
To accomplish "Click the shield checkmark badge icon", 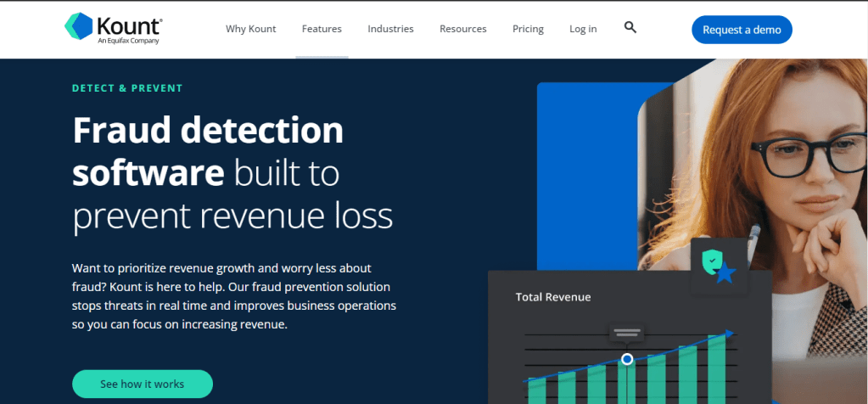I will pos(711,263).
